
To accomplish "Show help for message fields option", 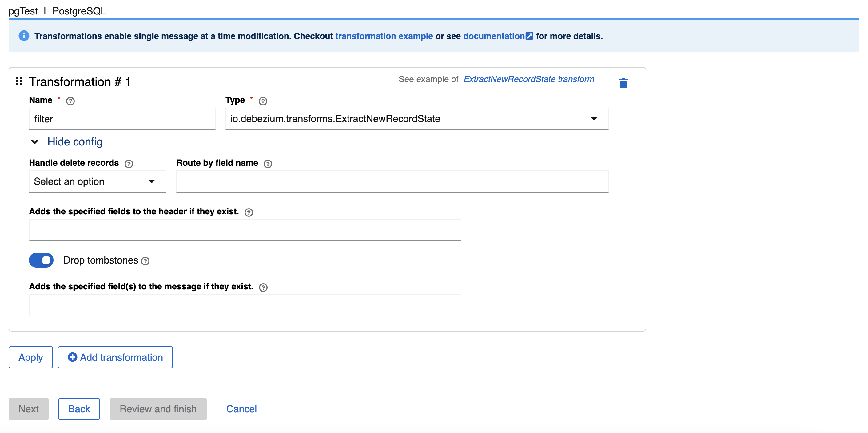I will coord(263,287).
